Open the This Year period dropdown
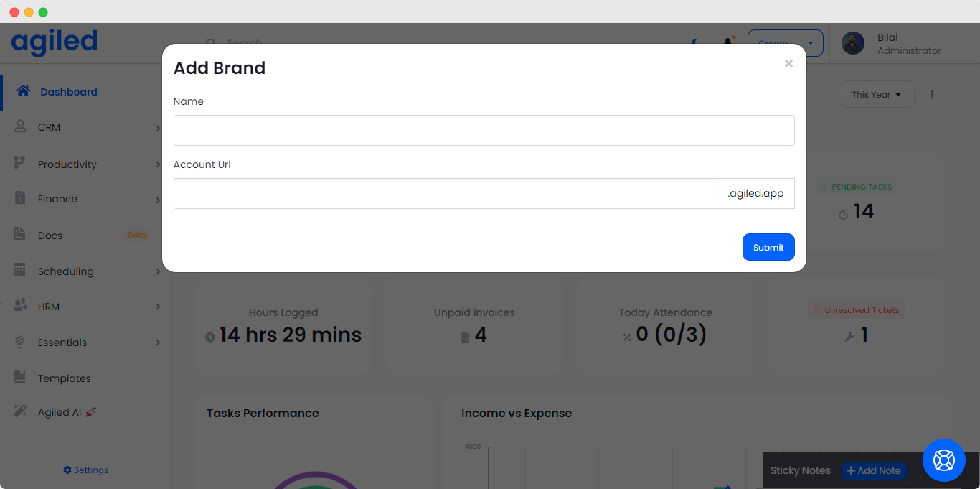 (x=877, y=95)
